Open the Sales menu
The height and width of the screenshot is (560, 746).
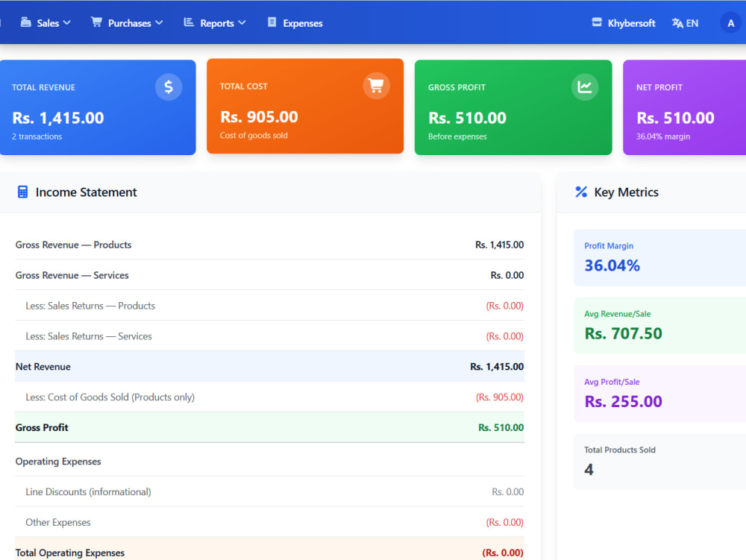pyautogui.click(x=46, y=23)
